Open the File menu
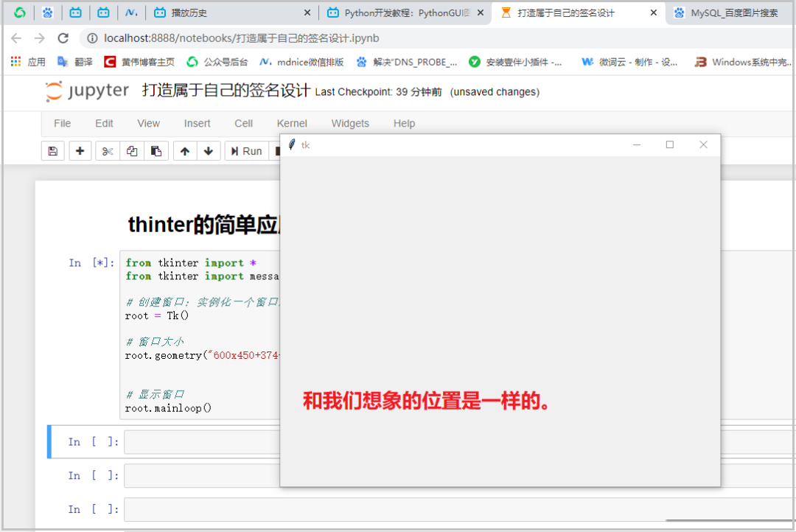The width and height of the screenshot is (796, 532). 62,123
